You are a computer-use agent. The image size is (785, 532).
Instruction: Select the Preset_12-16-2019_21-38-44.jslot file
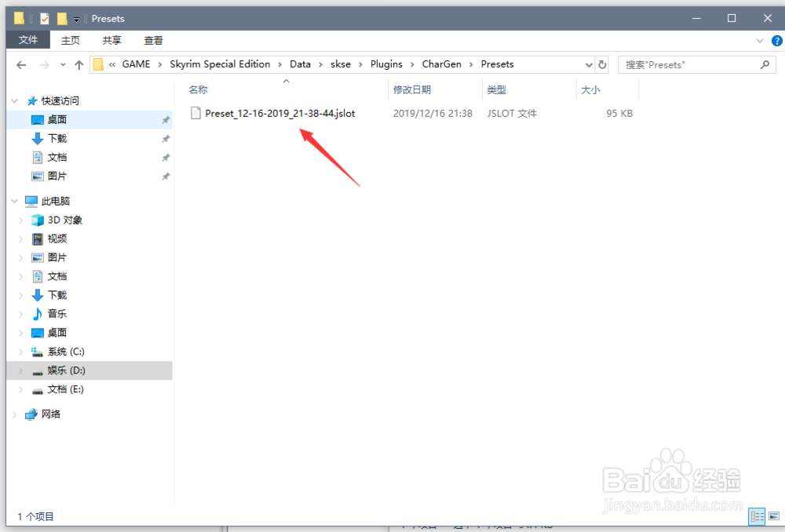point(280,113)
